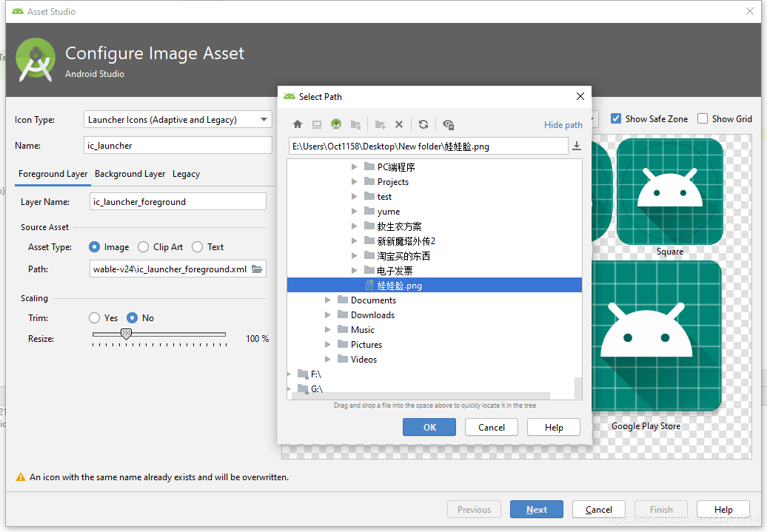Click the Select Path file path field
Viewport: 767px width, 532px height.
(x=429, y=146)
